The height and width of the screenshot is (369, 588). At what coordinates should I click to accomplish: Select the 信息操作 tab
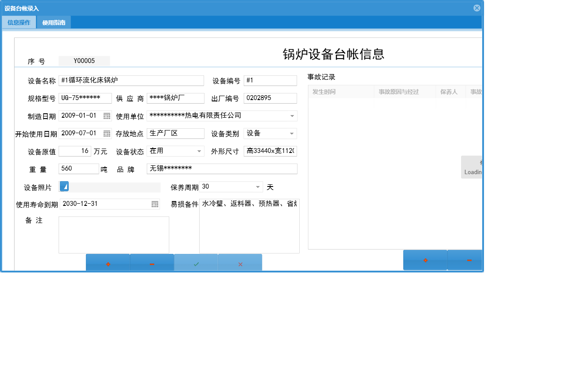point(19,22)
